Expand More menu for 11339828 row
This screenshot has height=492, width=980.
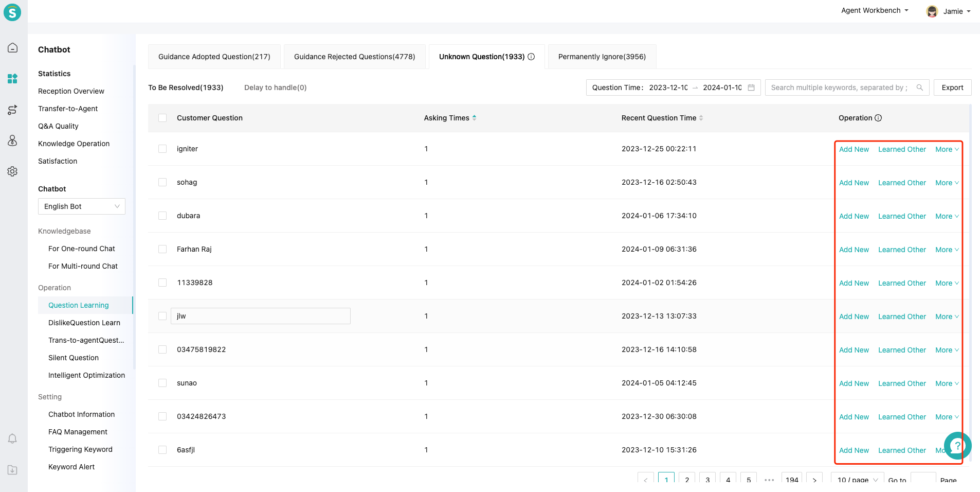point(947,283)
